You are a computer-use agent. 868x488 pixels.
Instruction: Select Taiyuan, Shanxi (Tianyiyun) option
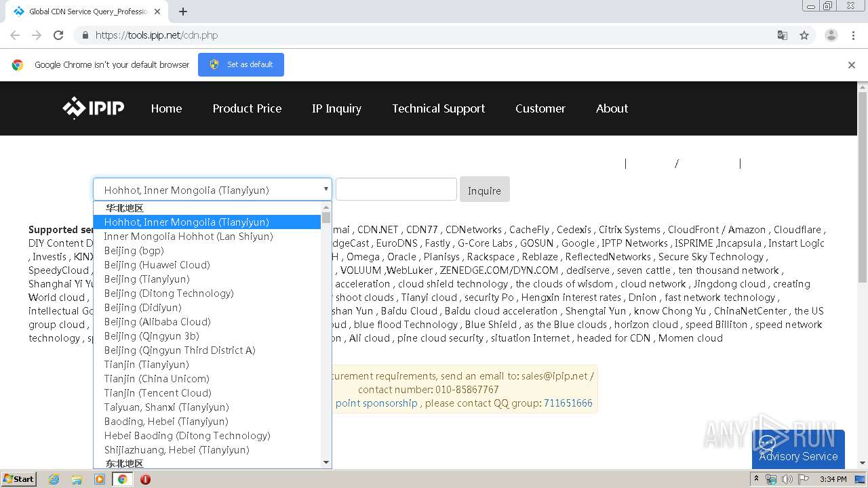coord(207,407)
